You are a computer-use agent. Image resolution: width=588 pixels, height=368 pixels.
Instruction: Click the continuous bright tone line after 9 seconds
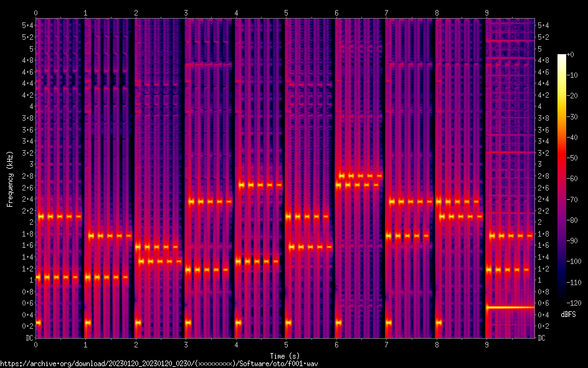point(510,307)
